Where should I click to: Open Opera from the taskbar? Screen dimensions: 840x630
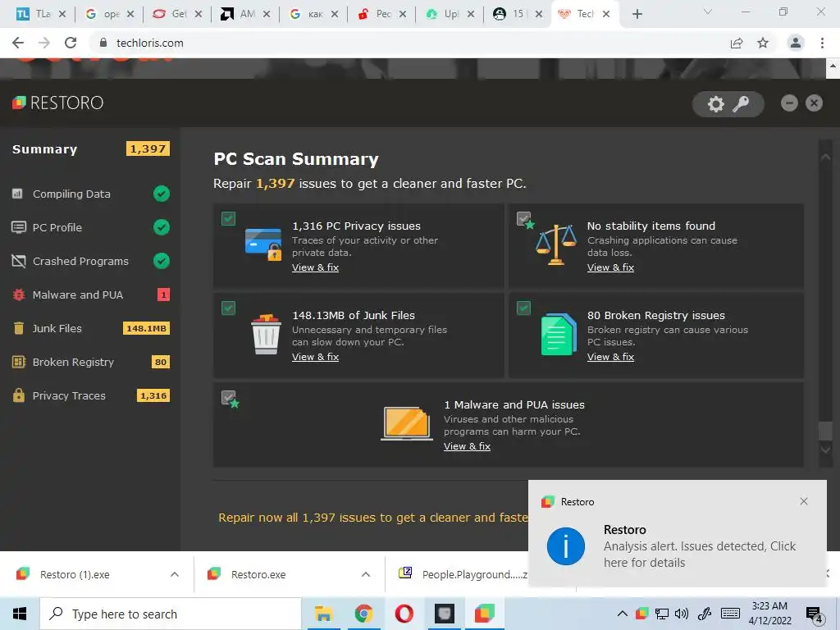click(404, 614)
